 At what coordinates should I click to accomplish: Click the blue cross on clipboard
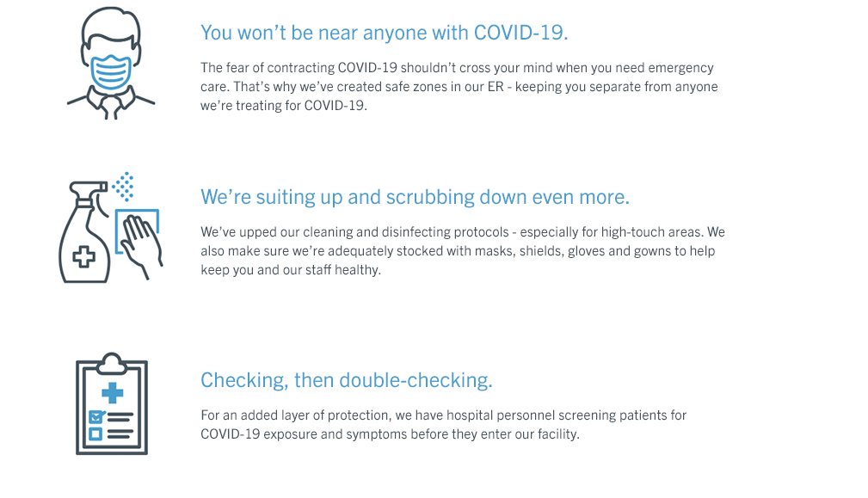113,393
